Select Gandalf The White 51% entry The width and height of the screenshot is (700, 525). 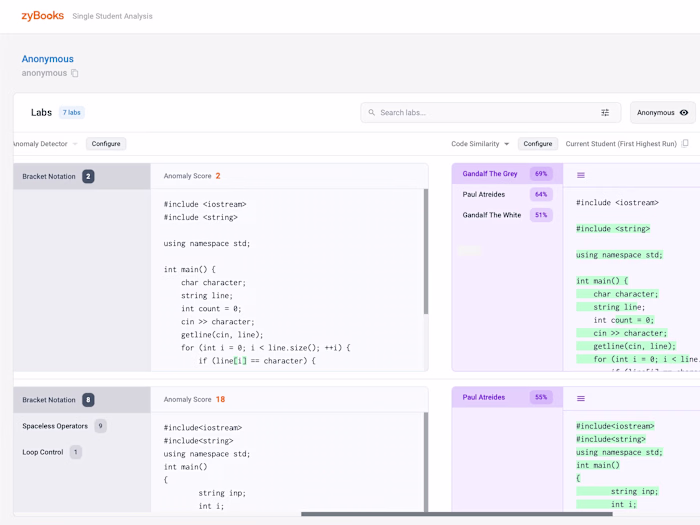point(507,215)
